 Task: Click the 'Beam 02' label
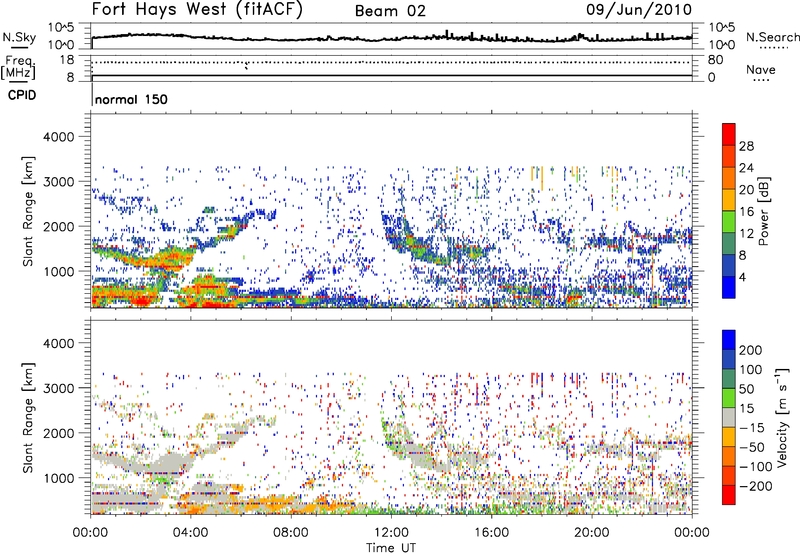[390, 11]
